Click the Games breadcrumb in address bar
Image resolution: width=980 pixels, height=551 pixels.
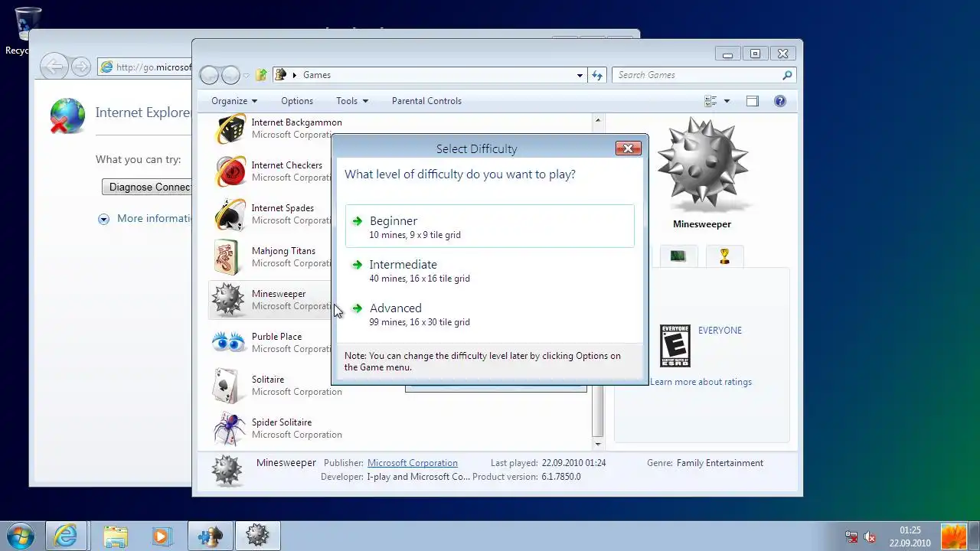pos(317,75)
